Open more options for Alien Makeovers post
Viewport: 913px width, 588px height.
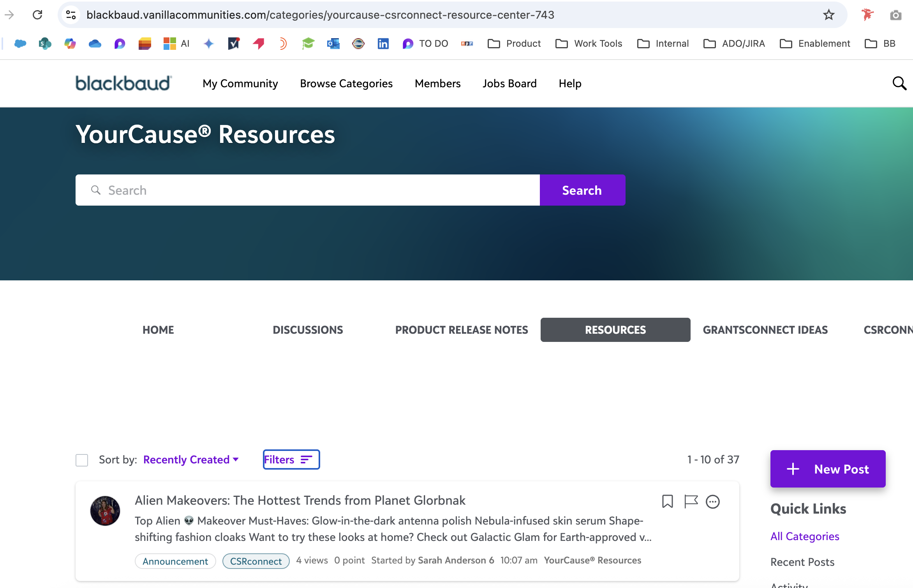tap(713, 502)
